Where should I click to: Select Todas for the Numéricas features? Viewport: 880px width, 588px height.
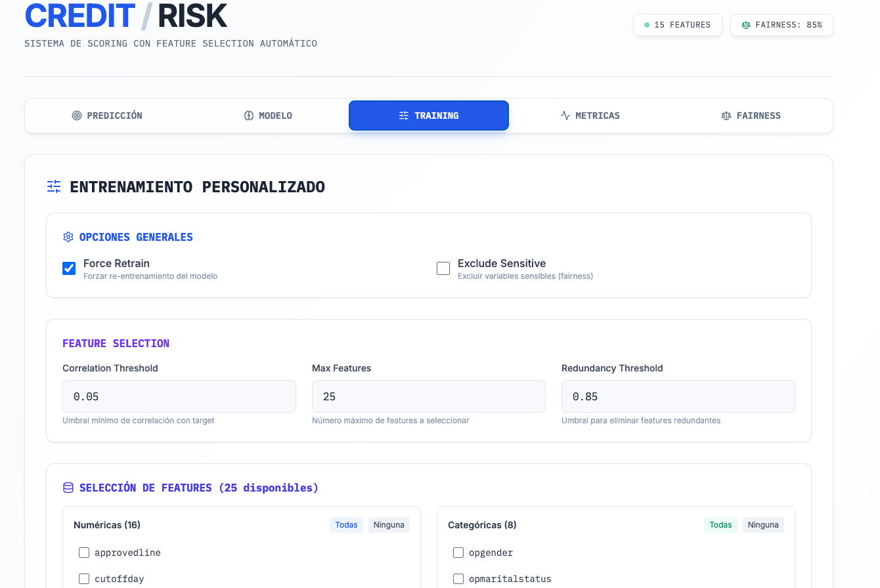pyautogui.click(x=346, y=524)
